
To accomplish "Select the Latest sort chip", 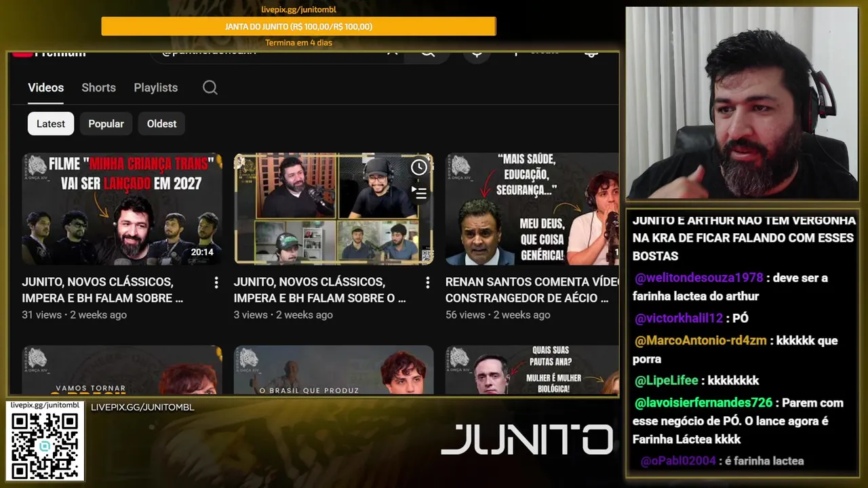I will (51, 123).
